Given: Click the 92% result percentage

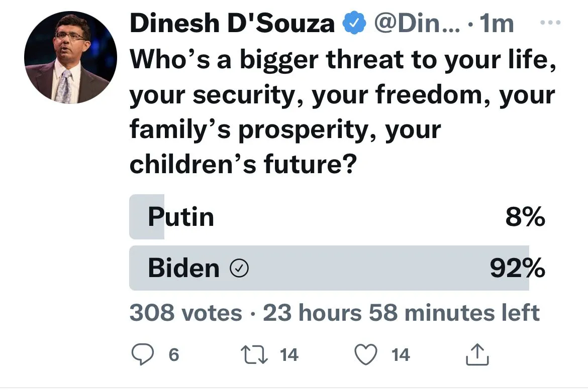Looking at the screenshot, I should (x=518, y=270).
